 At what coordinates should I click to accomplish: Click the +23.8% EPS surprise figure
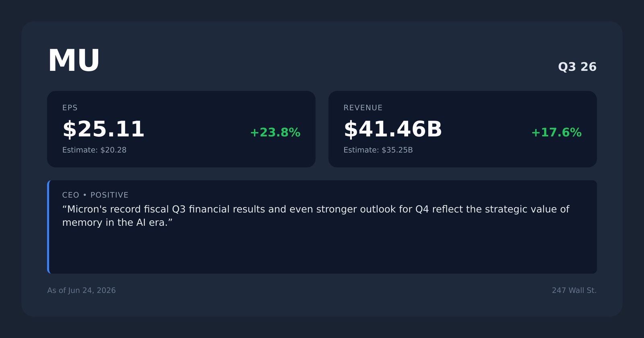coord(275,132)
